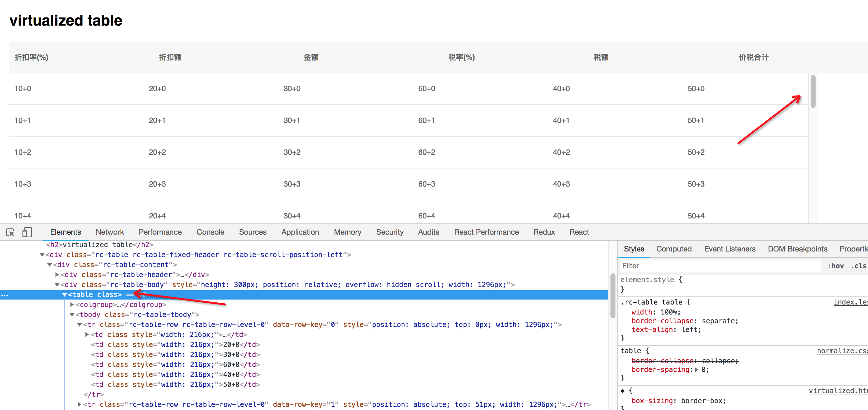Open the Console tab

(210, 232)
